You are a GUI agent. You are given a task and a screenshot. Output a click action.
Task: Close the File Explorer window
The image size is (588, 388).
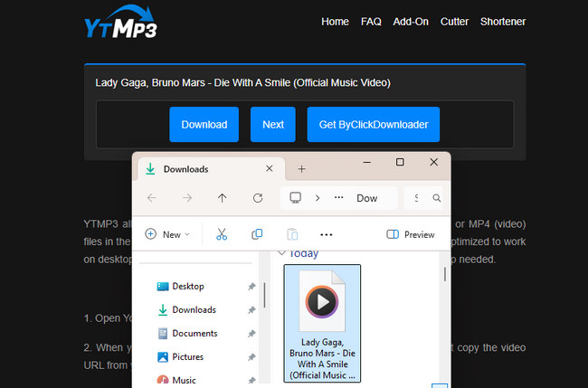(x=434, y=162)
